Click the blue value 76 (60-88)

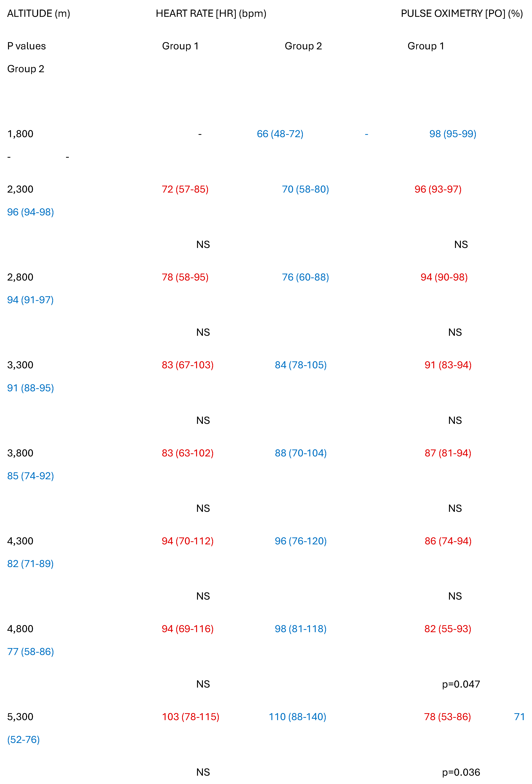[x=305, y=277]
